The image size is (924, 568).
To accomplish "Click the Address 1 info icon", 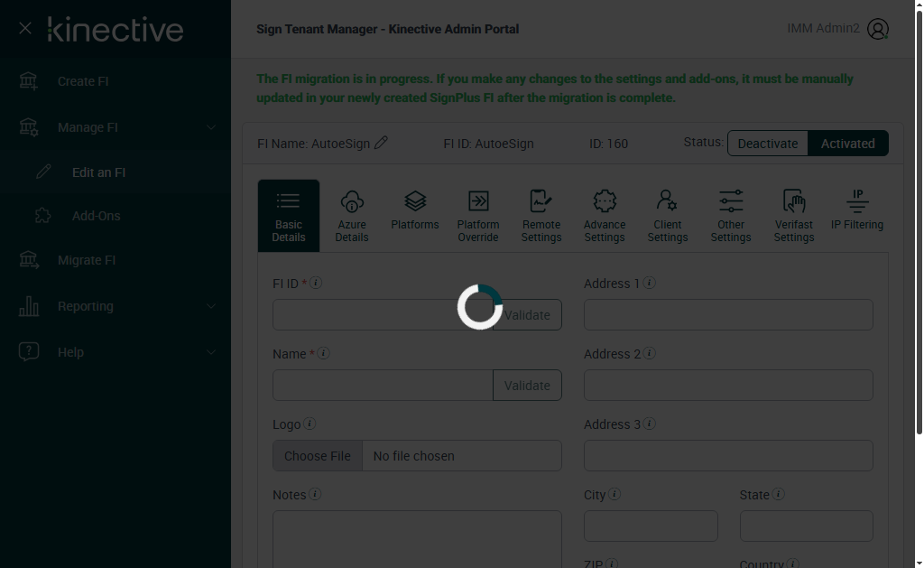I will [x=650, y=284].
